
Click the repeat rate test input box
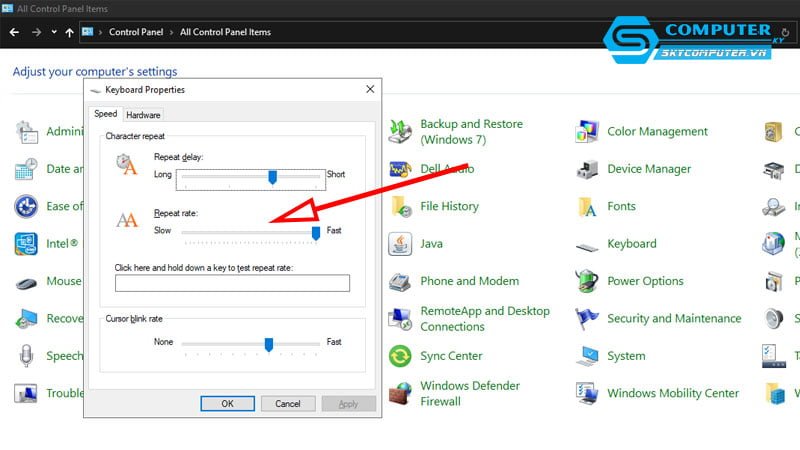tap(232, 283)
